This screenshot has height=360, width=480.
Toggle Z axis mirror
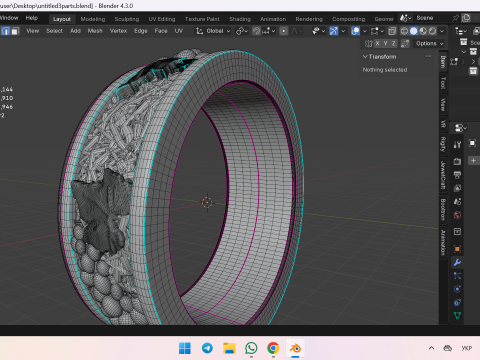[x=394, y=43]
